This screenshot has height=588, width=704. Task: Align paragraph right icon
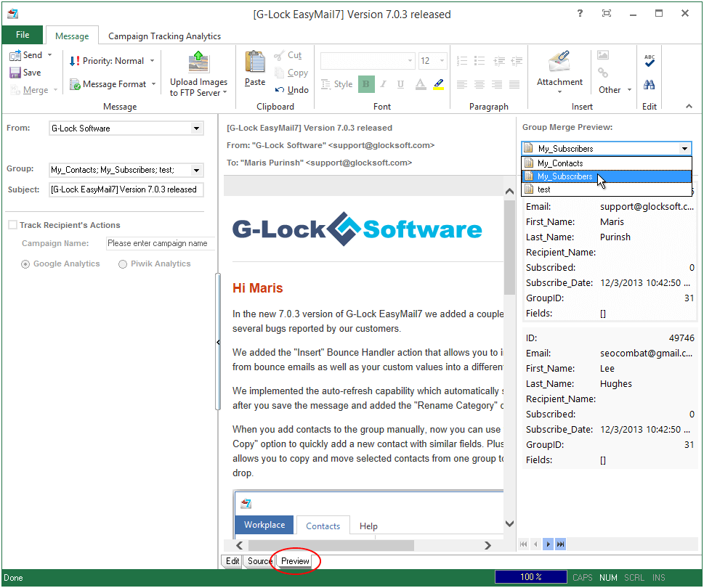(496, 84)
